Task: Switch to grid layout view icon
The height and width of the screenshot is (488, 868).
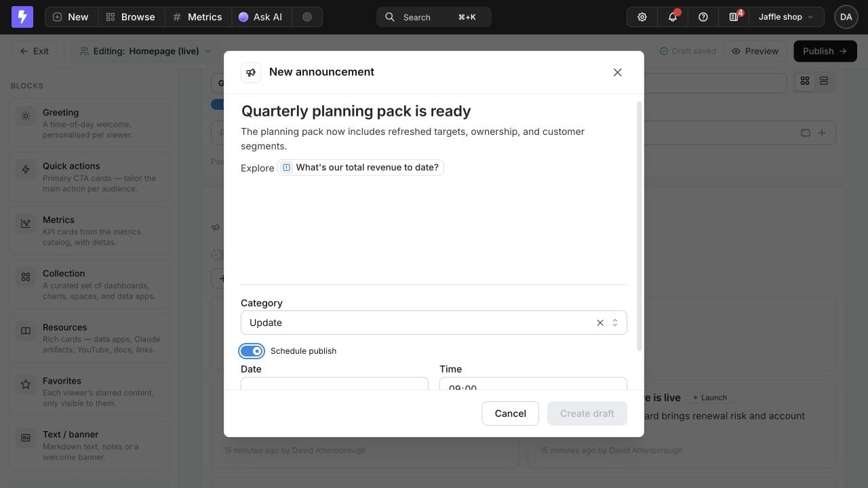Action: coord(805,81)
